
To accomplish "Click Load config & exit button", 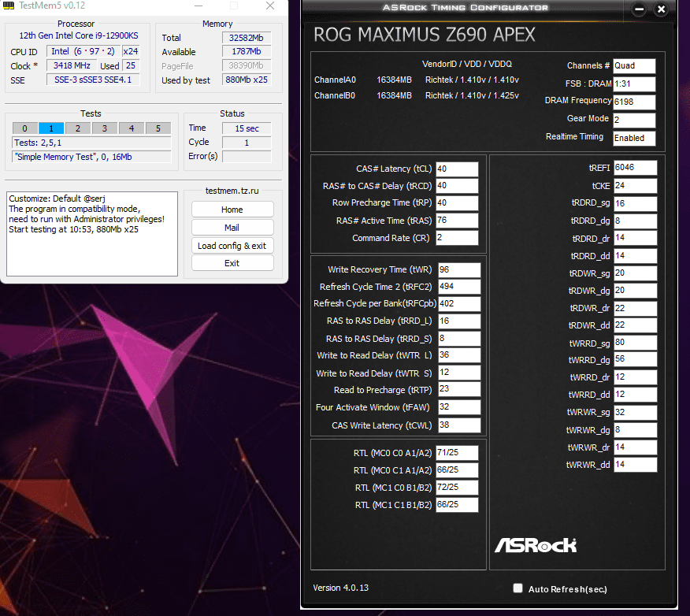I will 232,246.
